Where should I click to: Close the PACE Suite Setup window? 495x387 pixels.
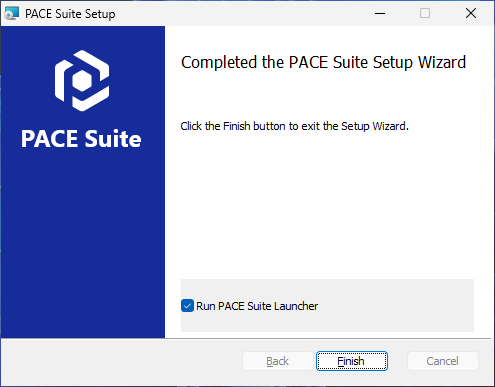pos(471,13)
